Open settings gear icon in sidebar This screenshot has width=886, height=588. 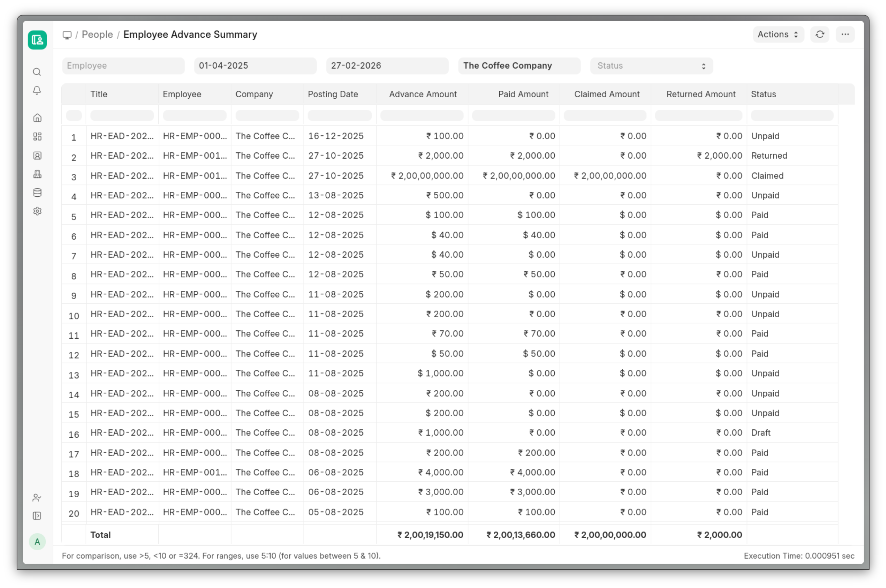37,211
